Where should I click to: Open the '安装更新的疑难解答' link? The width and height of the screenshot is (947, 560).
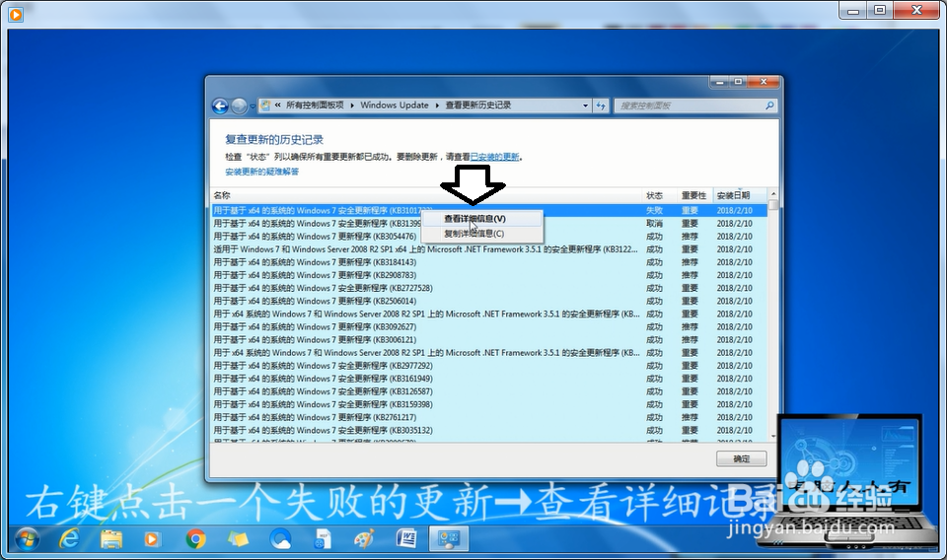(x=262, y=172)
